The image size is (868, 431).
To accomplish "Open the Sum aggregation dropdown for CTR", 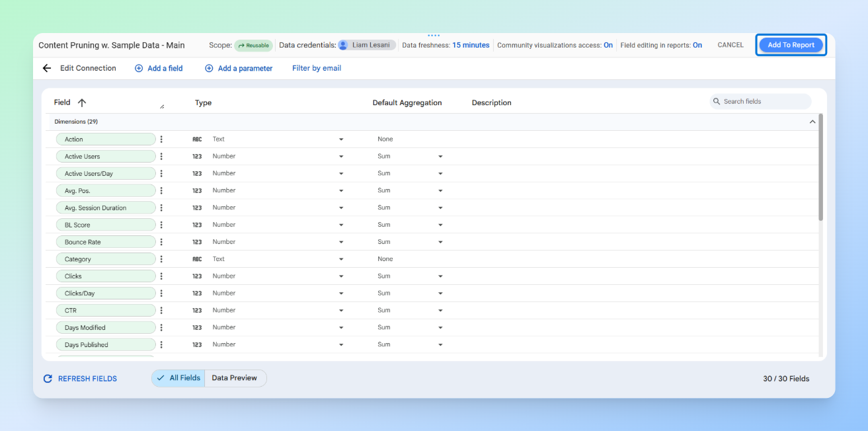I will pos(440,310).
